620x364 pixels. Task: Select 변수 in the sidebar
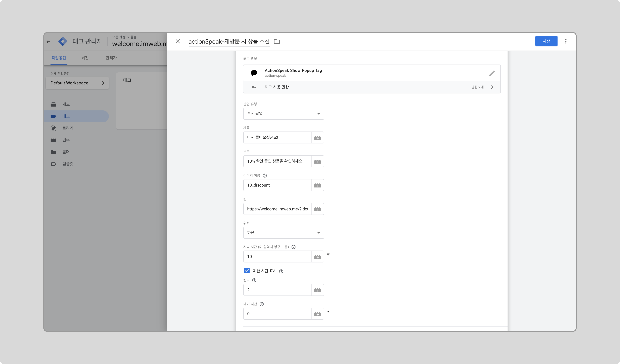pos(77,140)
